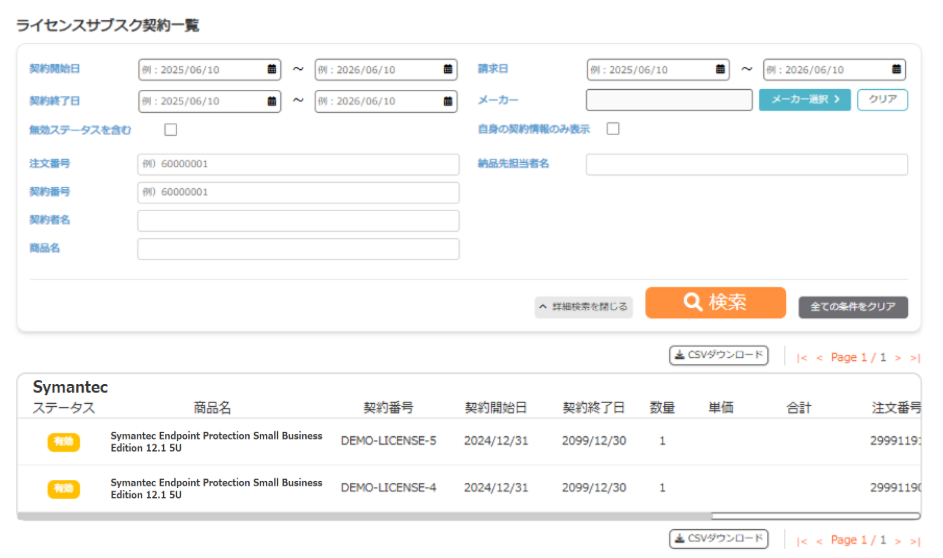This screenshot has height=558, width=943.
Task: Open calendar for 請求日 end date
Action: 897,69
